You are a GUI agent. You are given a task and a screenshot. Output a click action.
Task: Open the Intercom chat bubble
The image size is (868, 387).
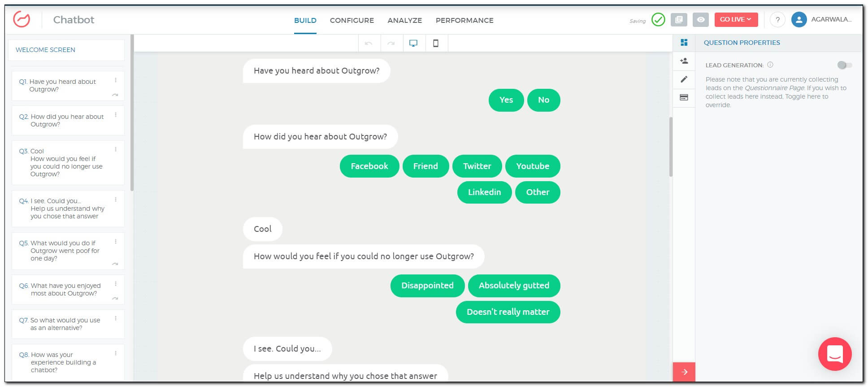pos(834,354)
